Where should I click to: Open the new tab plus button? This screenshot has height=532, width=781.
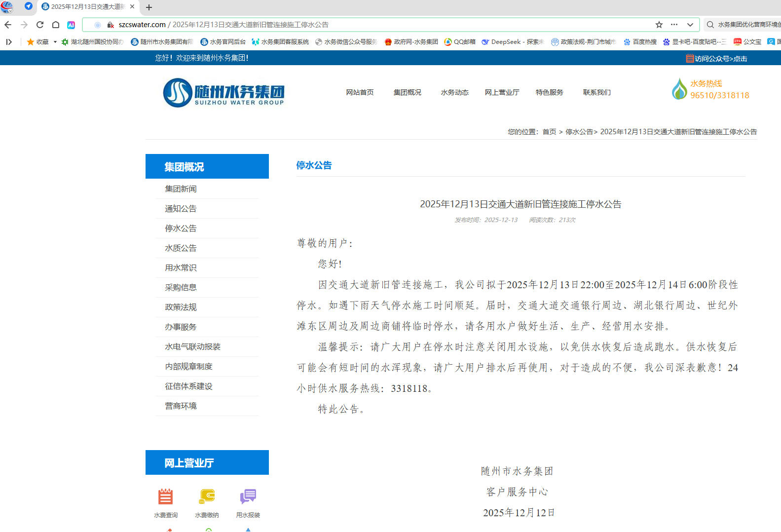coord(149,7)
